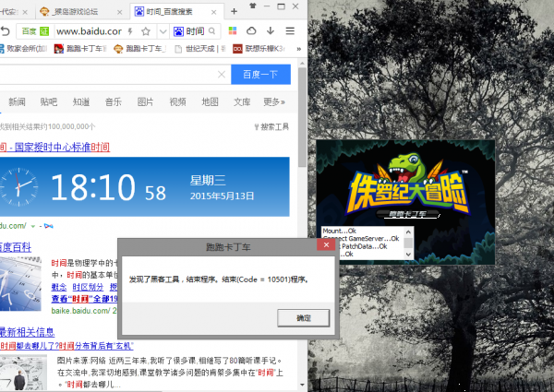
Task: Expand the bookmarks bar overflow chevron
Action: [299, 49]
